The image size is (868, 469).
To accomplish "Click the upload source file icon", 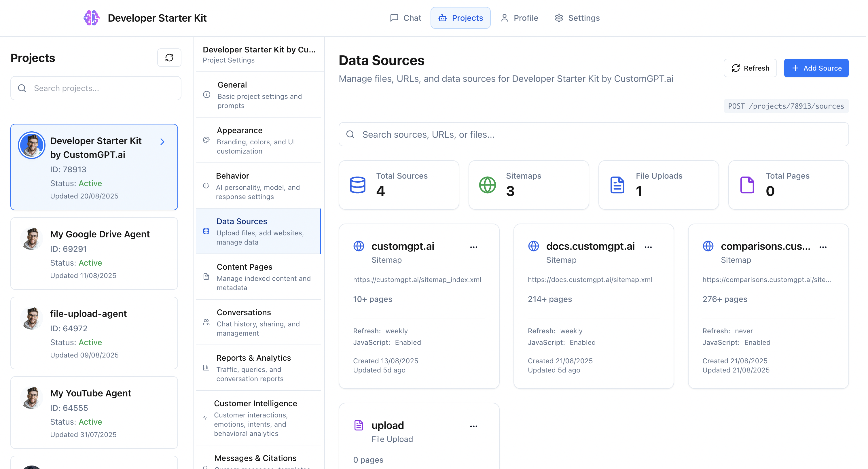I will point(359,425).
